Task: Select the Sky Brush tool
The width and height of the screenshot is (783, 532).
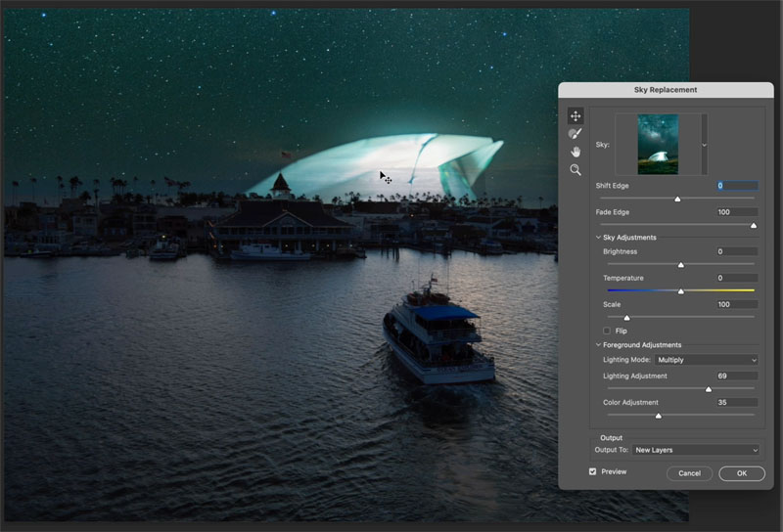Action: (576, 134)
